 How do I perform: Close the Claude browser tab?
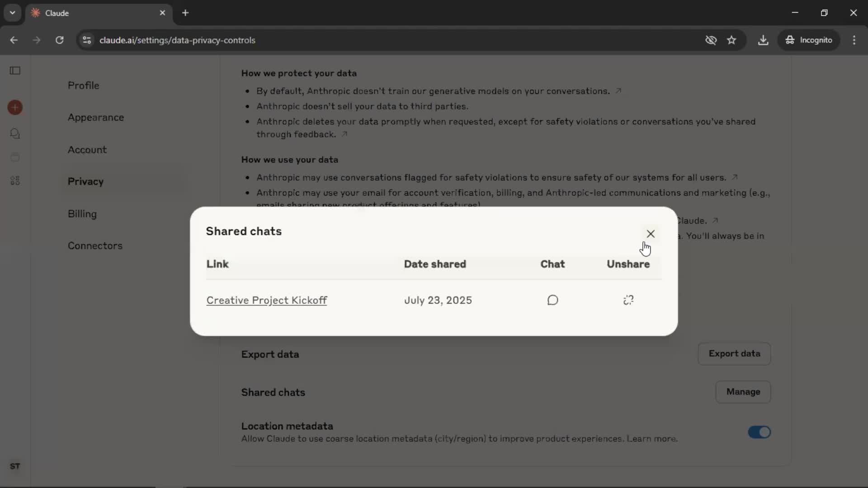(163, 13)
